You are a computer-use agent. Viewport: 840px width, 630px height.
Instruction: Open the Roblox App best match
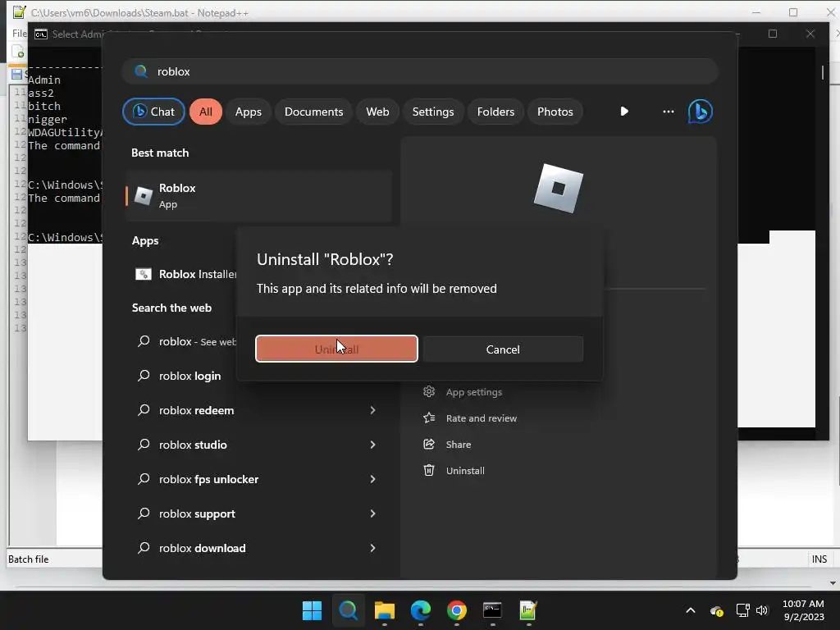pyautogui.click(x=259, y=196)
